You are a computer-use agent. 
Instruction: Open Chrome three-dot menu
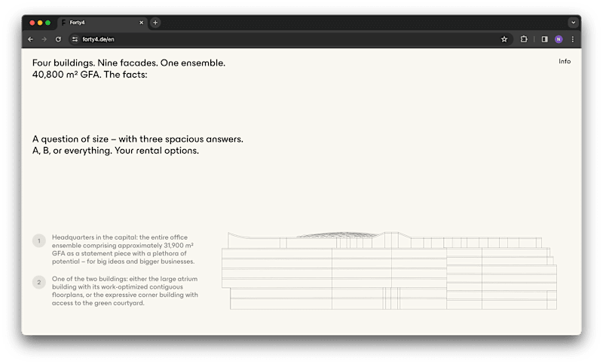[573, 39]
